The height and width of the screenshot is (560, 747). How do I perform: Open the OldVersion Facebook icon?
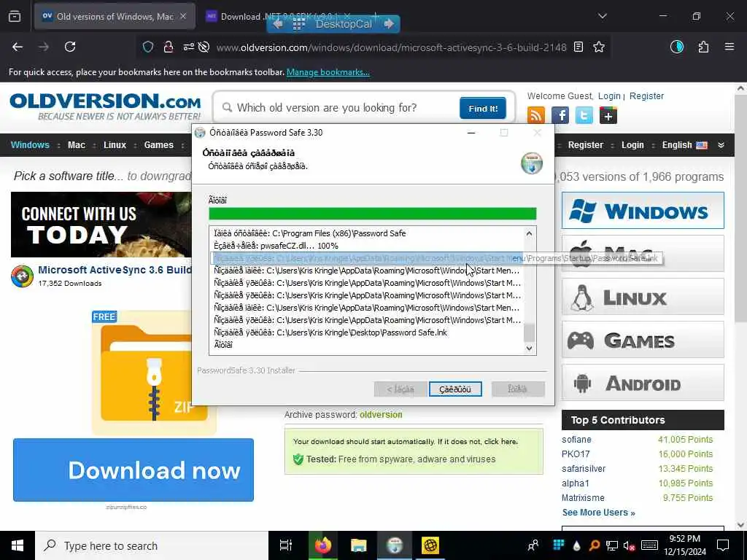point(560,115)
